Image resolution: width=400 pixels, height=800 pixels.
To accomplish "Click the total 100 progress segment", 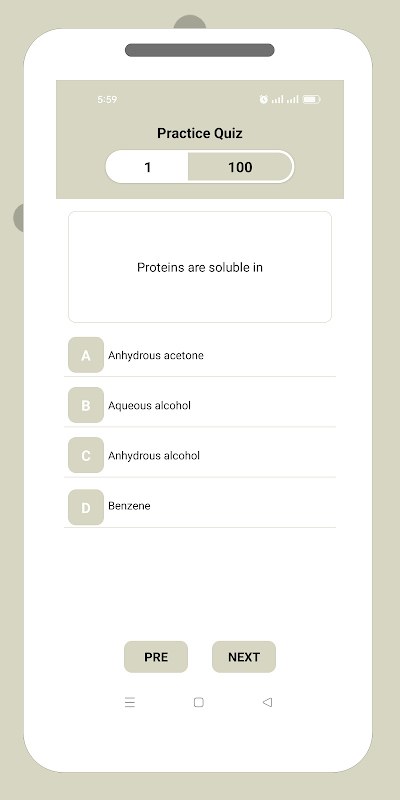I will 240,167.
